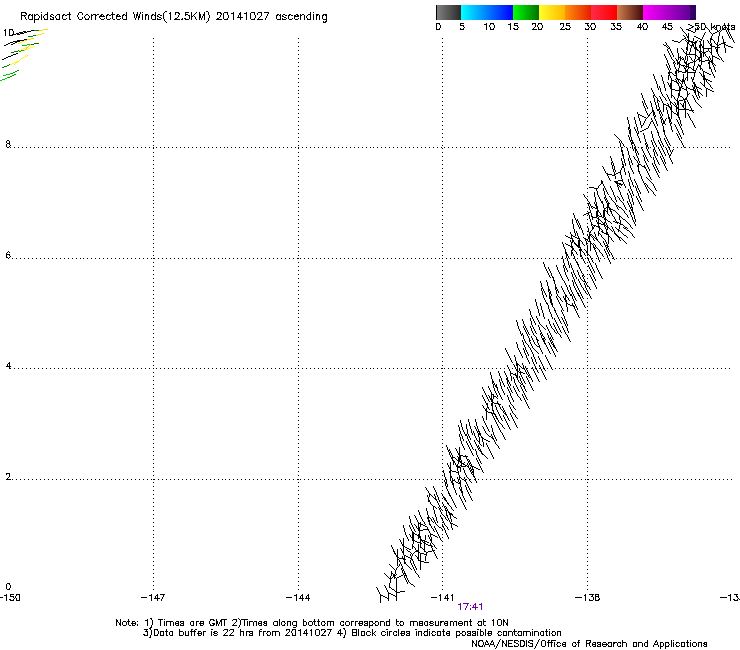Click the '-150' longitude axis label

coord(10,598)
